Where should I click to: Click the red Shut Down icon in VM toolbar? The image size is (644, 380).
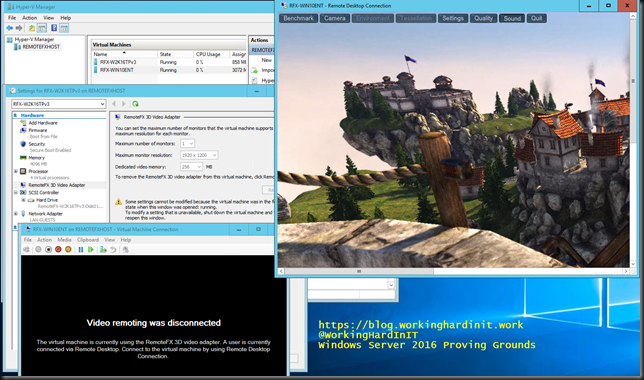[x=58, y=249]
